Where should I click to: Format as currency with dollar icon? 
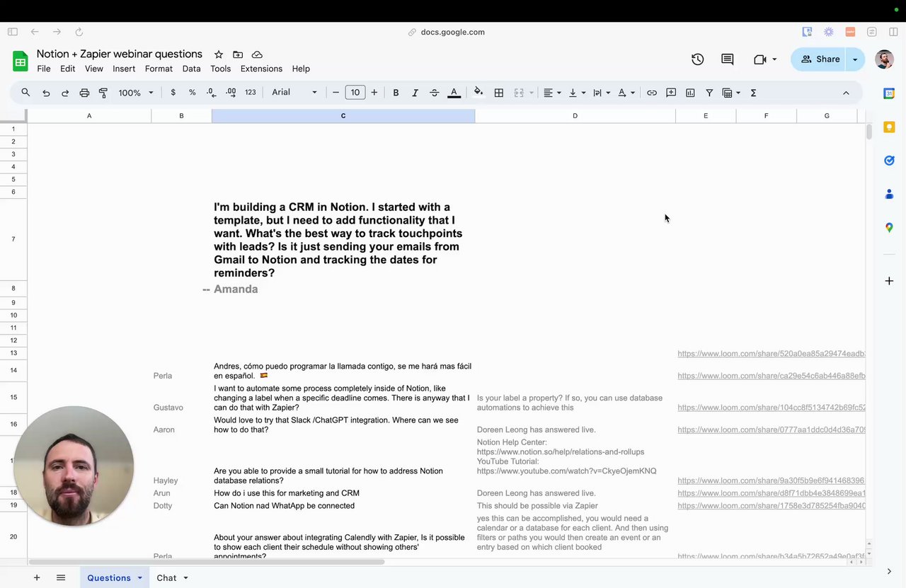tap(173, 93)
